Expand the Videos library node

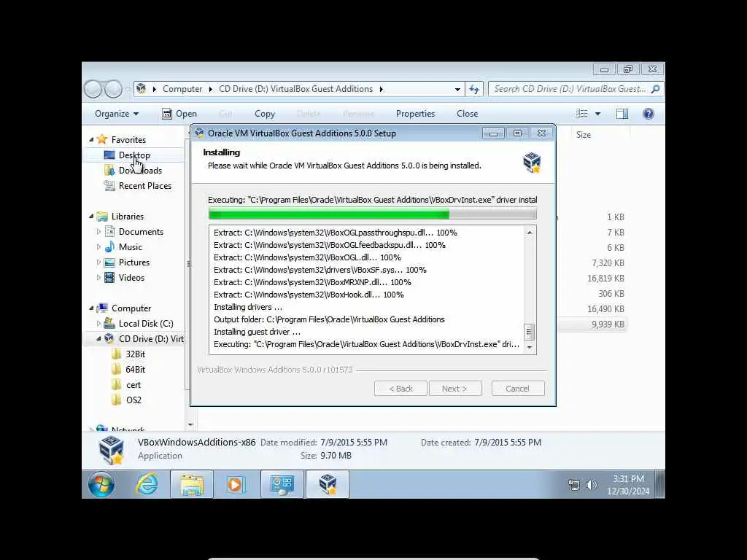pos(98,278)
